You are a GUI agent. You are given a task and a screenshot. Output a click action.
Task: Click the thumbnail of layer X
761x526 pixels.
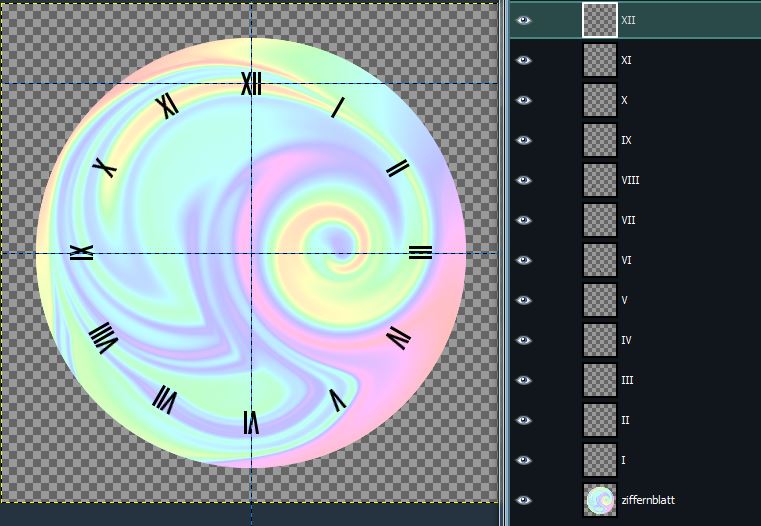[600, 100]
